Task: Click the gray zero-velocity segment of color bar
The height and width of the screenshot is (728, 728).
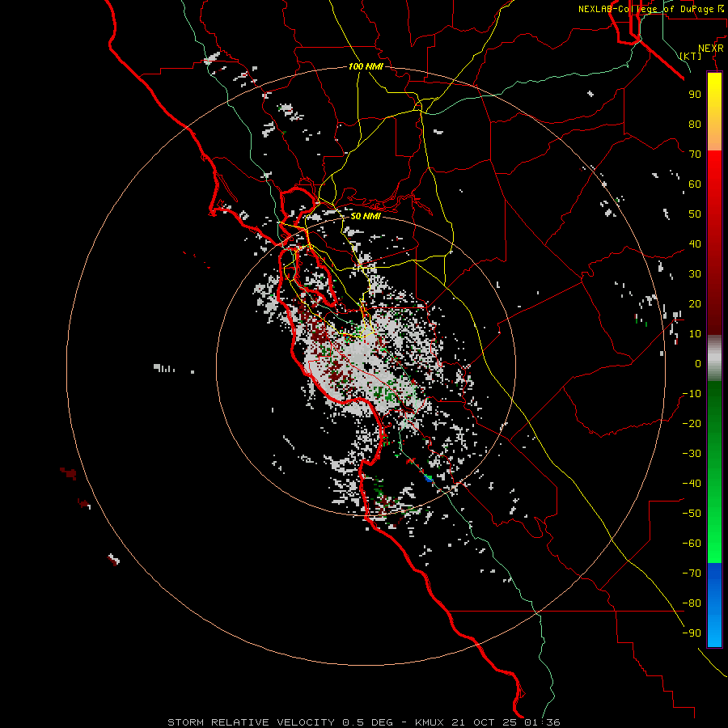Action: coord(714,358)
